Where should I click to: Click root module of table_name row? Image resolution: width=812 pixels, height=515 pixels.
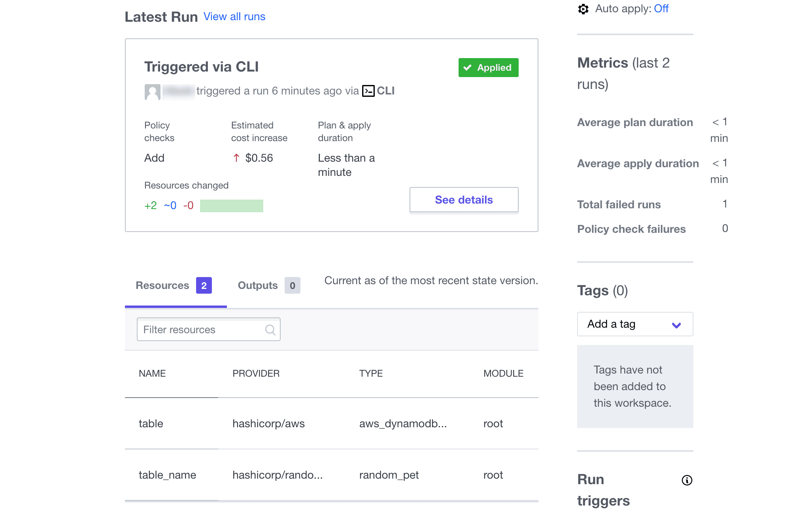(493, 475)
